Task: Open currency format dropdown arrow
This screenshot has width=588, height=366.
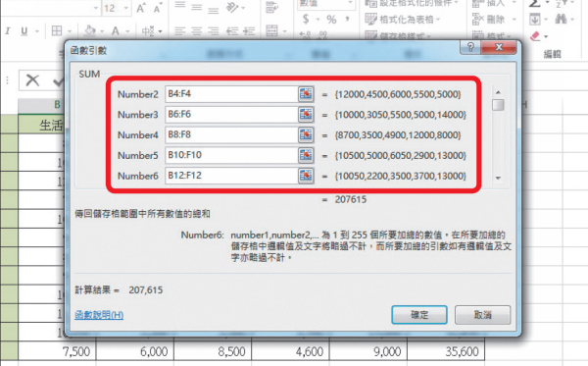Action: 318,20
